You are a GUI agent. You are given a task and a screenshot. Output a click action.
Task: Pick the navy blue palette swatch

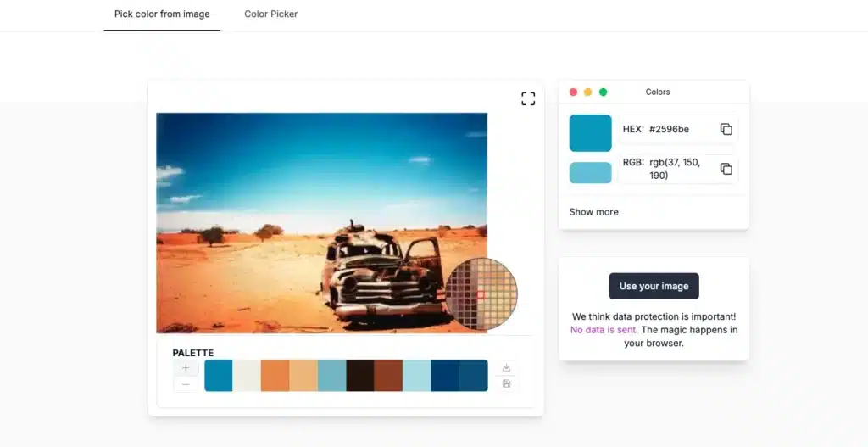click(445, 376)
